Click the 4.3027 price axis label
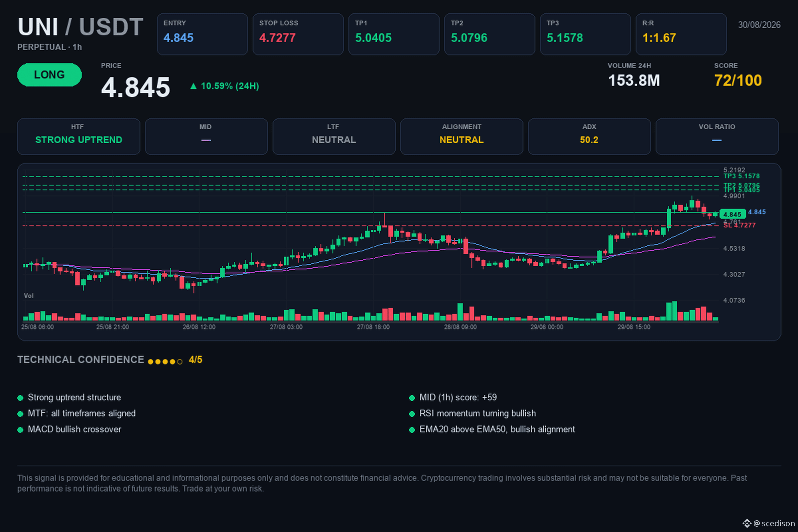This screenshot has height=532, width=798. [734, 275]
